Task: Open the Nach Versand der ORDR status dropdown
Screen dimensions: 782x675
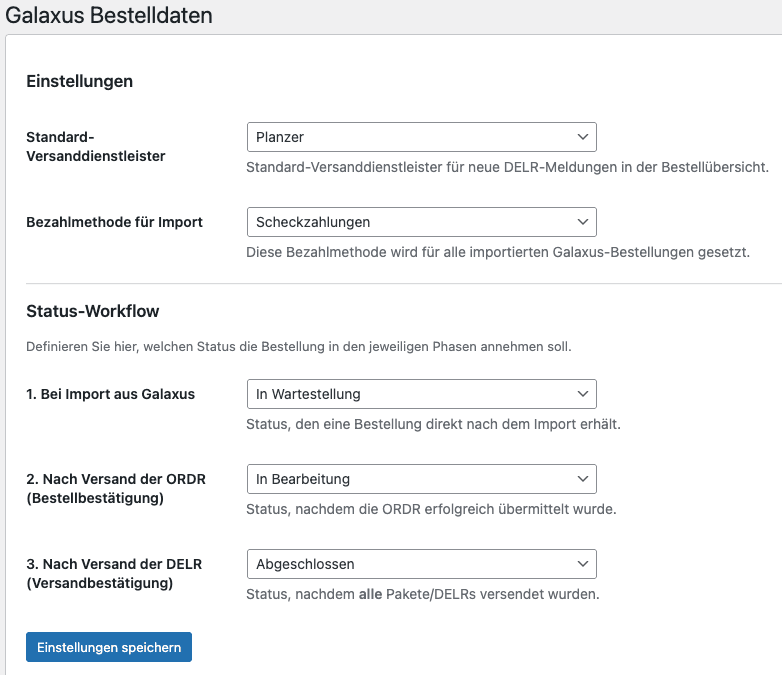Action: coord(421,479)
